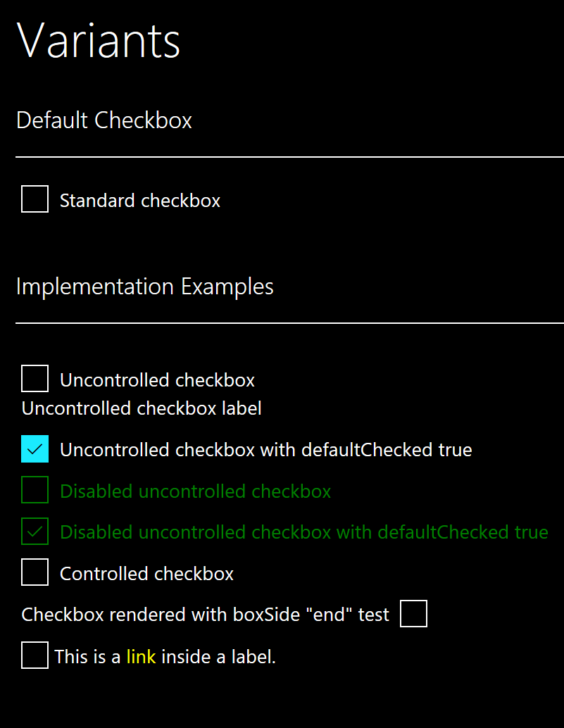
Task: Click the standalone Uncontrolled checkbox label line
Action: point(141,408)
